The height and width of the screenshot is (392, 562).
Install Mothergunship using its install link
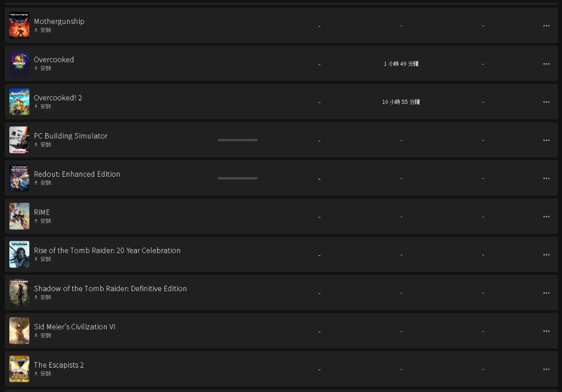43,30
